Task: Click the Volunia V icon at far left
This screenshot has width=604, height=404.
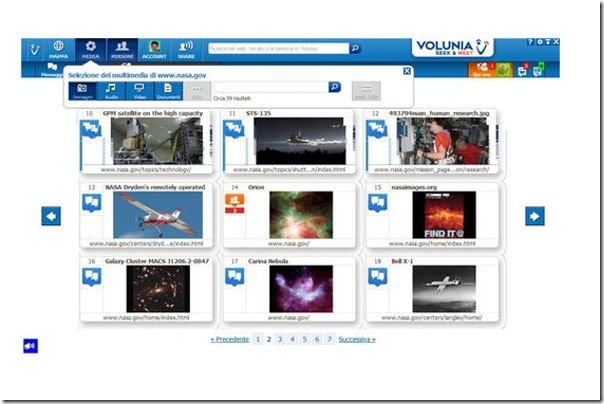Action: click(x=35, y=49)
